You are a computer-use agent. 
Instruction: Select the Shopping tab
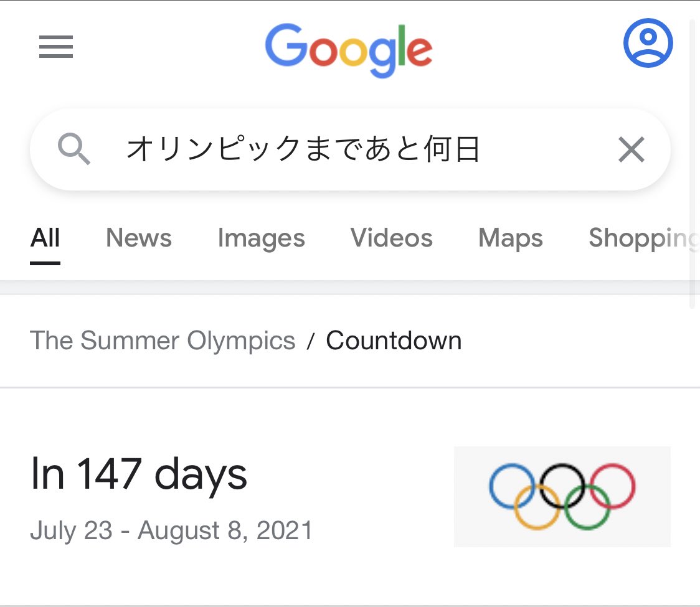tap(643, 238)
